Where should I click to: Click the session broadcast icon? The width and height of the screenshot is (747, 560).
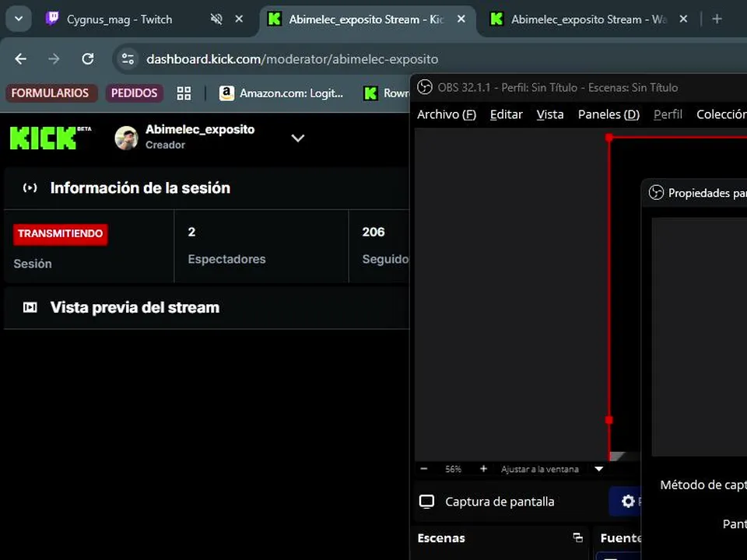30,187
